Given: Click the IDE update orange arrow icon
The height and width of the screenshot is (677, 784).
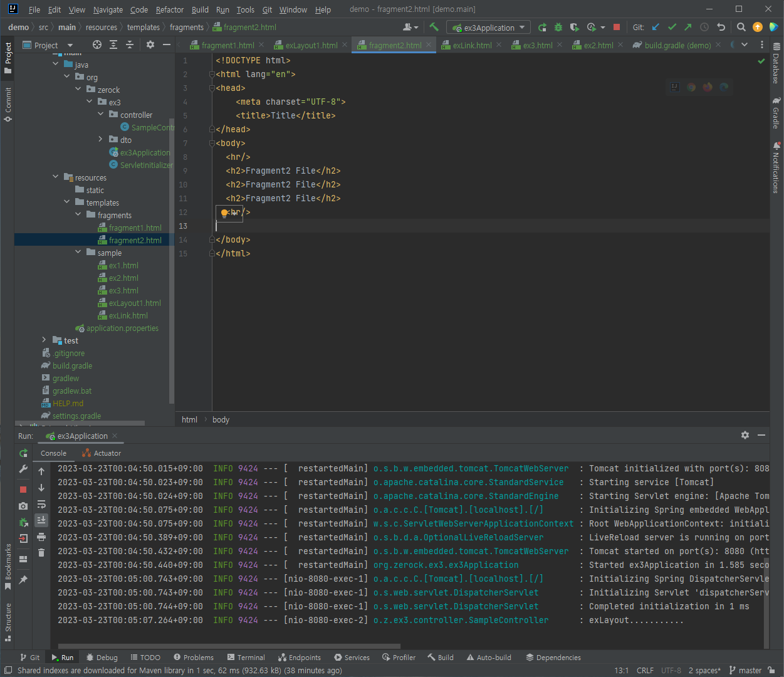Looking at the screenshot, I should click(758, 27).
